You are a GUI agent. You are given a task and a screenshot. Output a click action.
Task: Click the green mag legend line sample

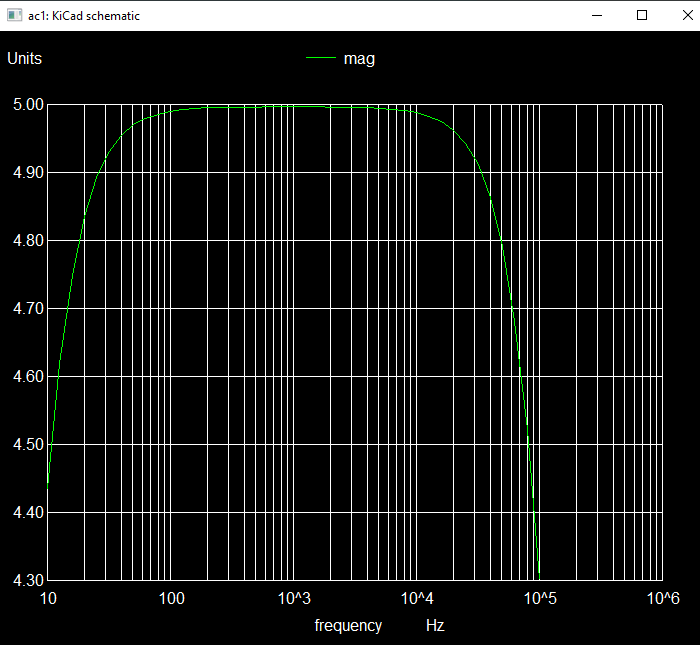(x=321, y=58)
